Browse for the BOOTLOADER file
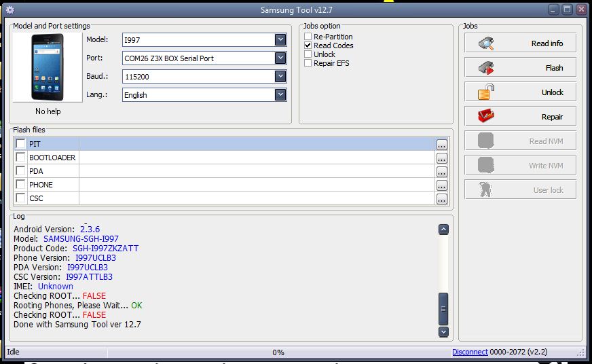 [x=442, y=158]
